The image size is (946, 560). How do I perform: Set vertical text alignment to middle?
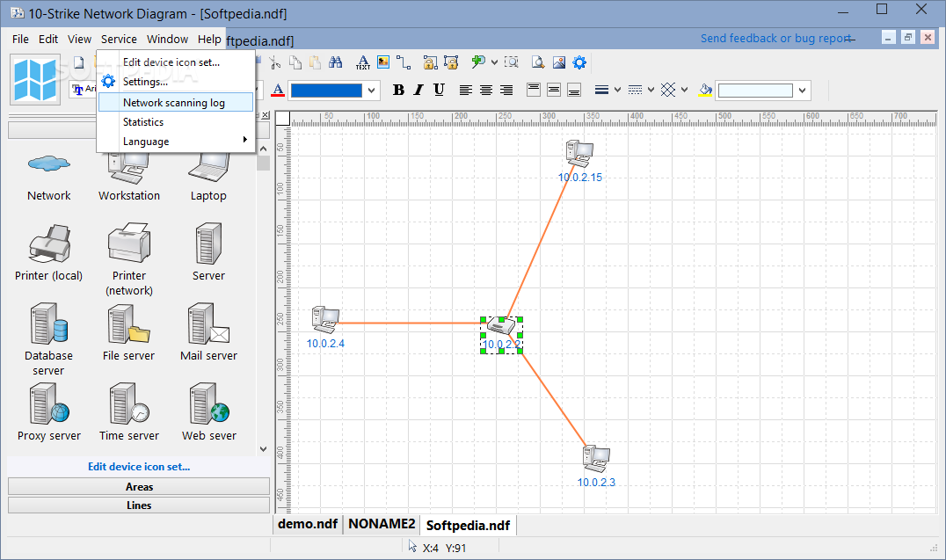point(554,90)
